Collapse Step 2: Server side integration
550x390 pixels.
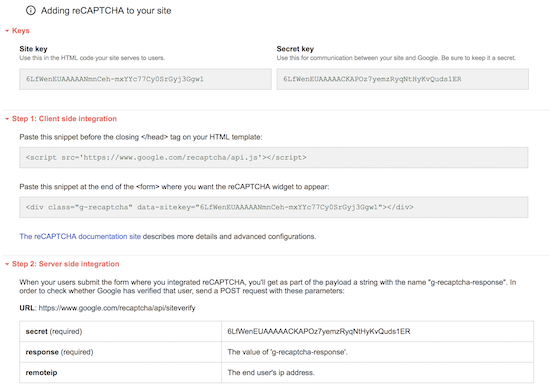pyautogui.click(x=62, y=264)
